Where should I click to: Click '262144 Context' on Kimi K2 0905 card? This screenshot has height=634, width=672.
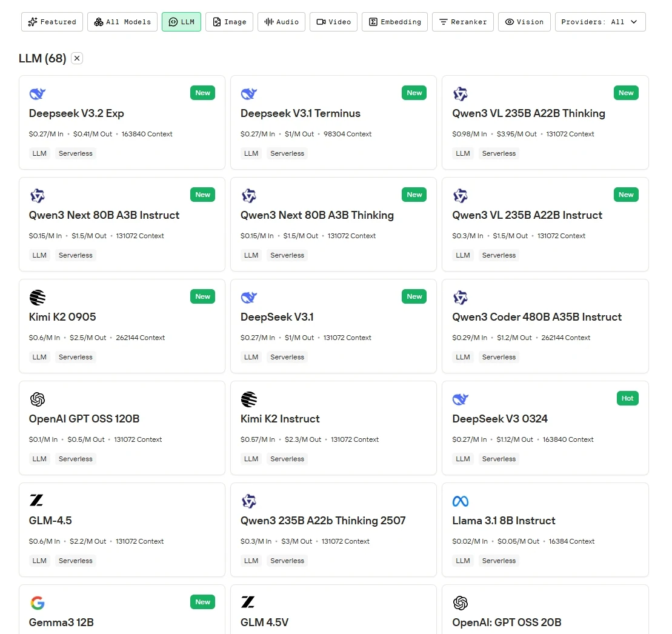click(140, 338)
